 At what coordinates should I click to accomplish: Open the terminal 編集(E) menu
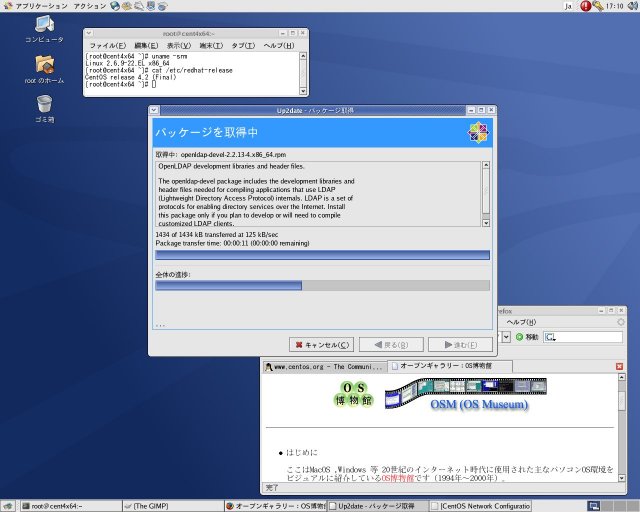click(x=146, y=45)
